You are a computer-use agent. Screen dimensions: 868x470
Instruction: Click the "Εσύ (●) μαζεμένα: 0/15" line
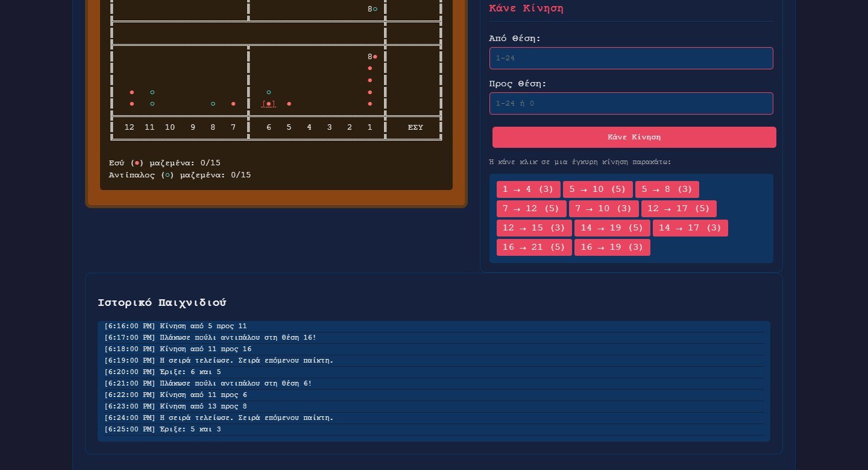click(165, 163)
